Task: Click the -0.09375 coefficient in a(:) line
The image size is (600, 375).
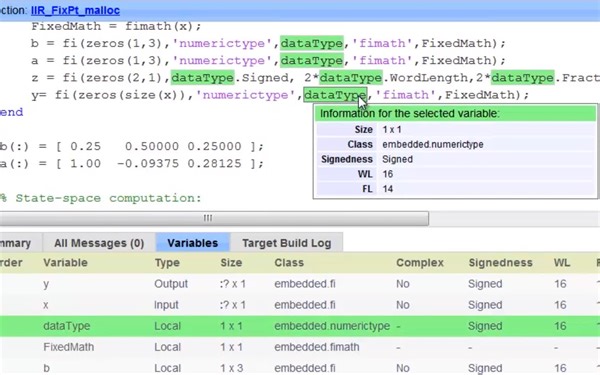Action: [x=148, y=163]
